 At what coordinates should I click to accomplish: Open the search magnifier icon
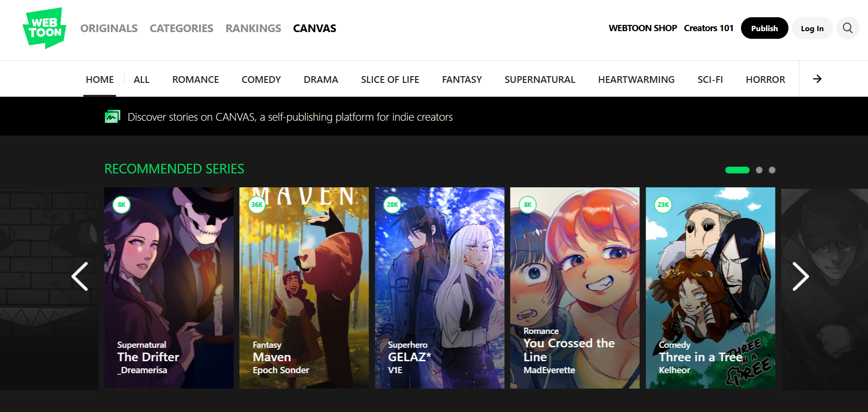[847, 28]
